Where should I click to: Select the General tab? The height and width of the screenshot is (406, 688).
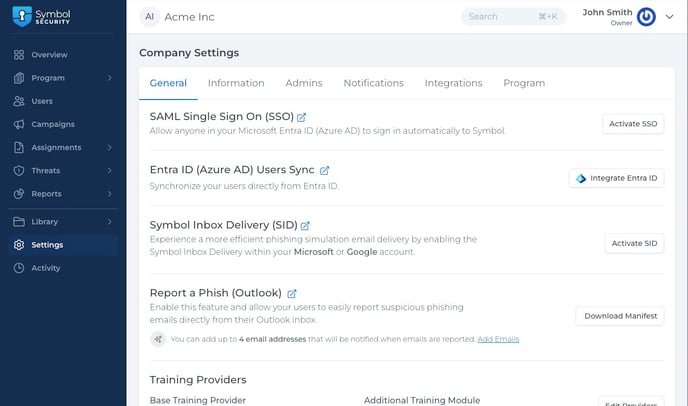[168, 83]
